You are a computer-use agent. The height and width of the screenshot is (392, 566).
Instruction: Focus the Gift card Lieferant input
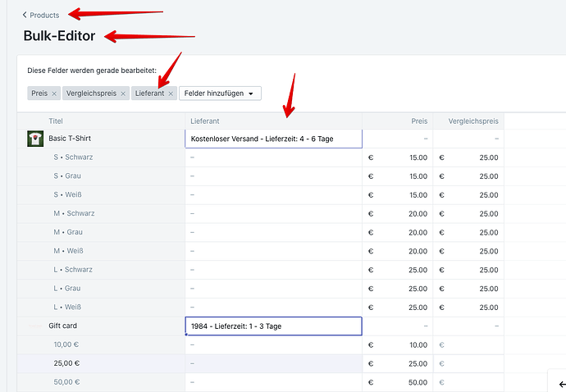[273, 326]
